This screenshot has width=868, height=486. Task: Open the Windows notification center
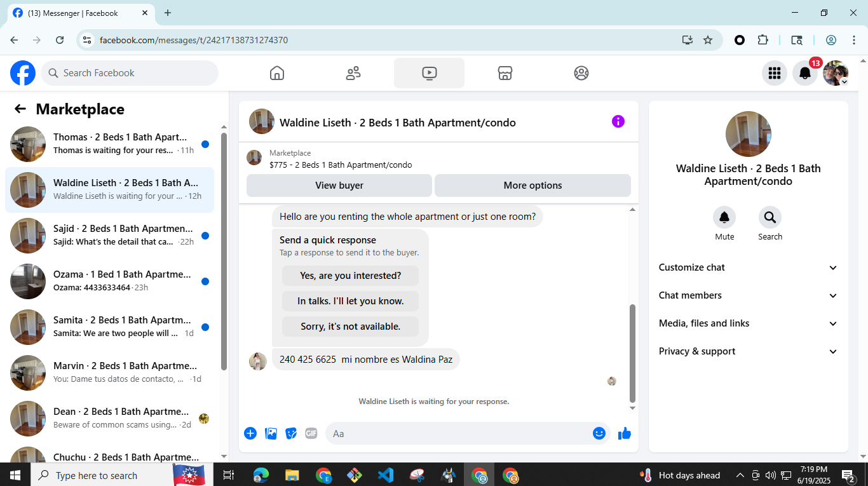[x=848, y=475]
